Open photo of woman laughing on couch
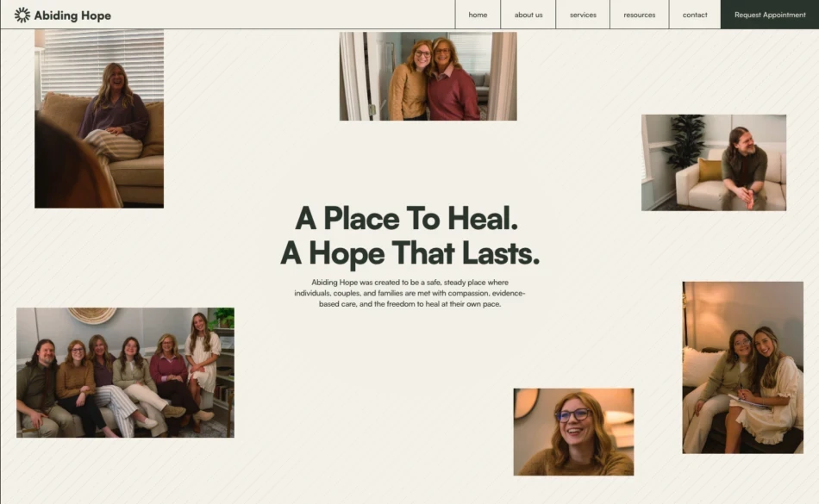819x504 pixels. [x=99, y=119]
